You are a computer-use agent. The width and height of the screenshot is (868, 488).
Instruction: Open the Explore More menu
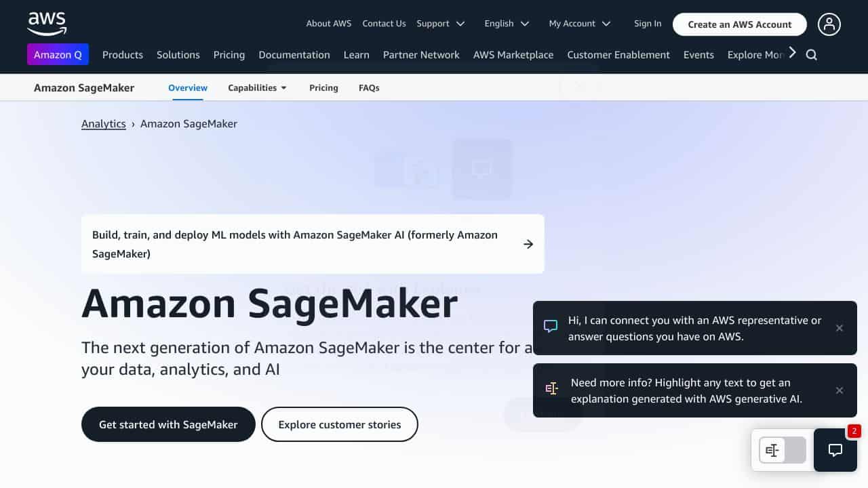click(755, 55)
